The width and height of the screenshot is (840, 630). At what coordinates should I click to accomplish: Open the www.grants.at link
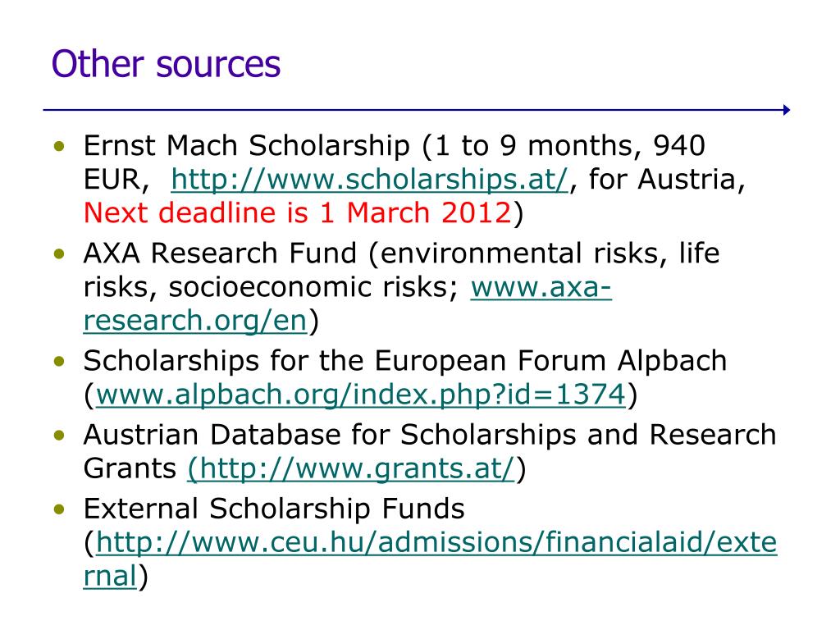[351, 468]
